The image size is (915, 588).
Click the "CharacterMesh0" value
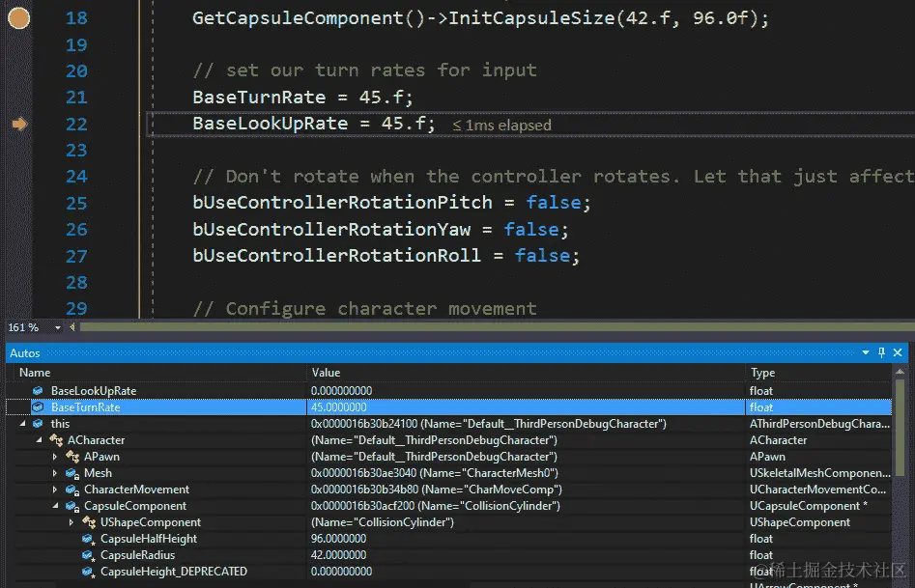(x=435, y=473)
